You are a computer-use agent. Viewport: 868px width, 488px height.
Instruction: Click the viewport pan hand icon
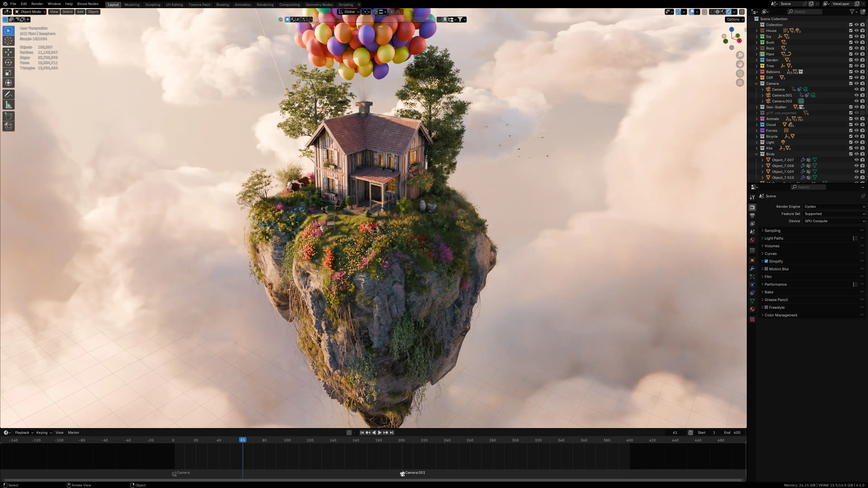click(740, 64)
